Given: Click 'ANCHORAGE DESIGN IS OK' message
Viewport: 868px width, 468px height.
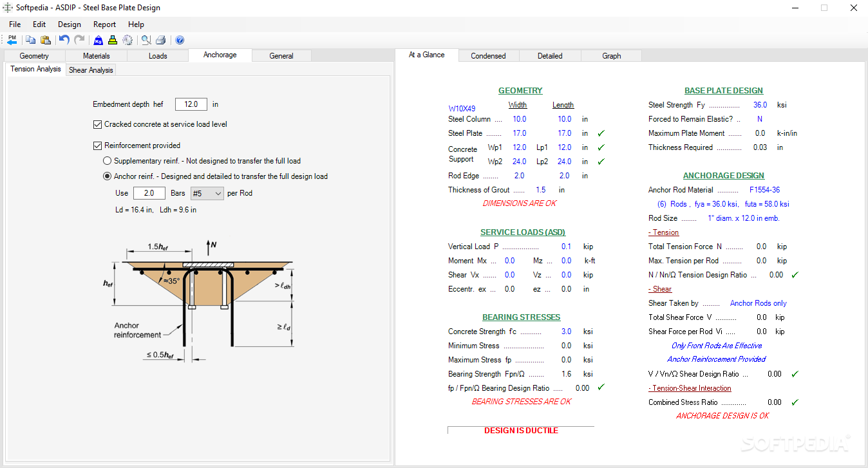Looking at the screenshot, I should coord(722,416).
